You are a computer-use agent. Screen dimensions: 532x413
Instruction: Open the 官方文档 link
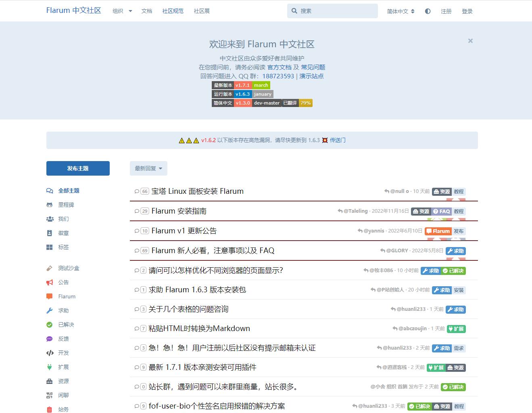coord(279,67)
